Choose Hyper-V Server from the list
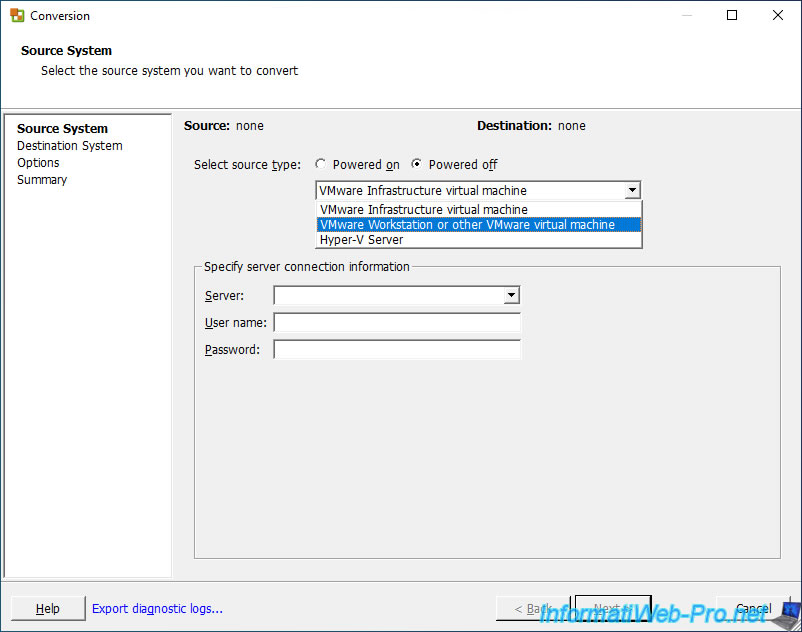The height and width of the screenshot is (632, 802). [479, 240]
